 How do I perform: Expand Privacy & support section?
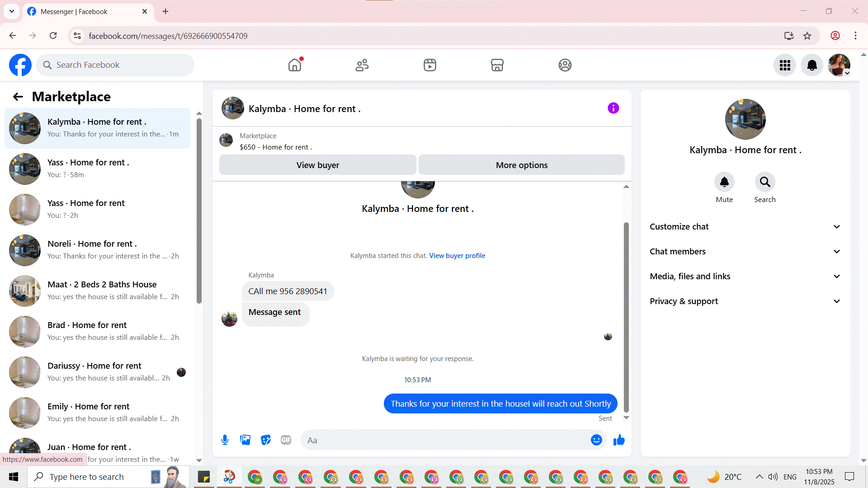click(x=745, y=301)
